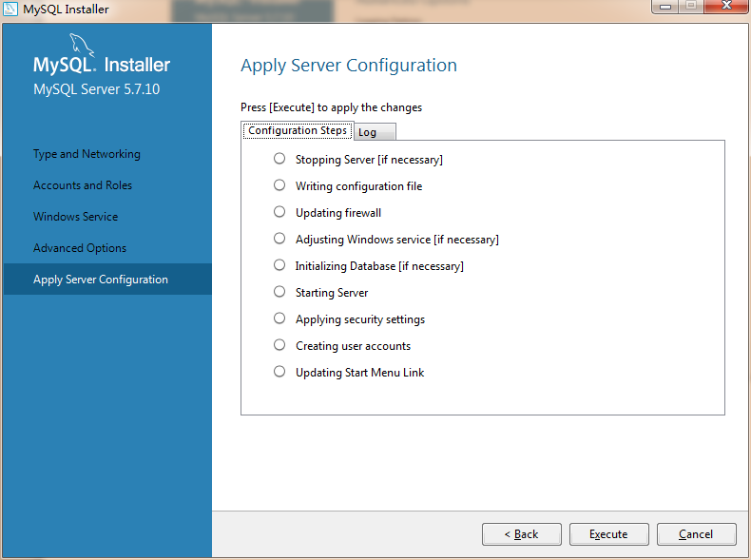Click the MySQL Installer title bar icon

(x=10, y=10)
